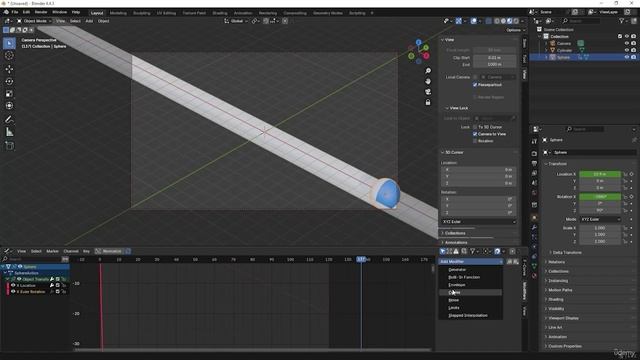
Task: Click the zoom magnifier viewport icon
Action: click(x=428, y=71)
